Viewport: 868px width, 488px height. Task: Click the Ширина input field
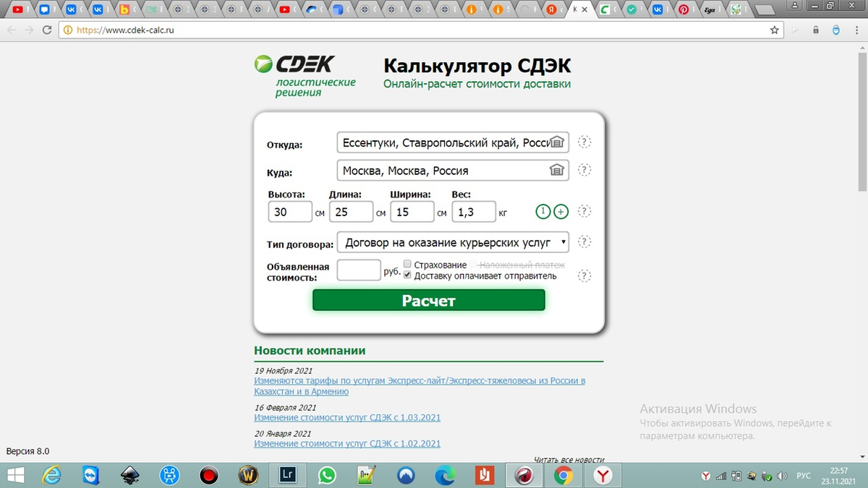412,212
